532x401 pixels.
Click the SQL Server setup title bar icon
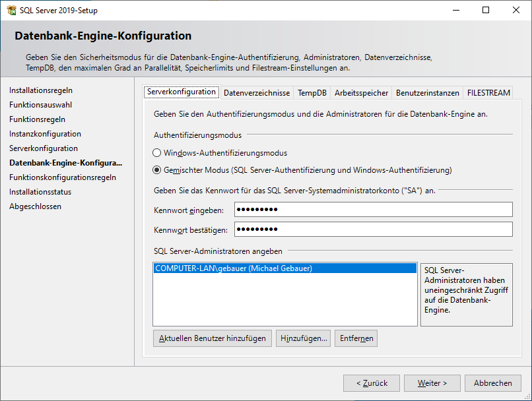(x=11, y=10)
